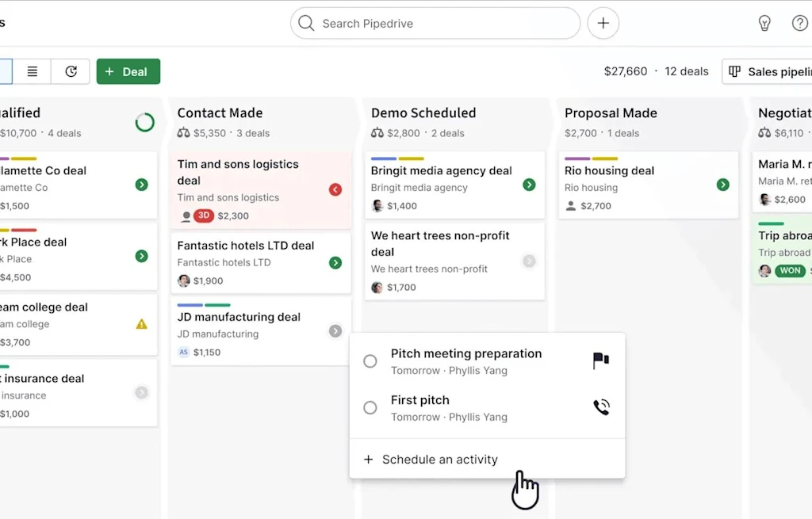The image size is (812, 519).
Task: Click the lightbulb suggestions icon
Action: pos(764,23)
